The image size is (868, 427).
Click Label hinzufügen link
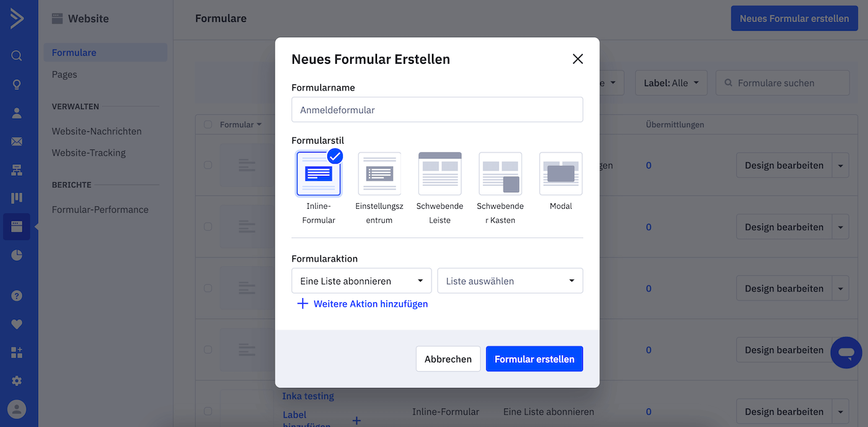point(307,420)
